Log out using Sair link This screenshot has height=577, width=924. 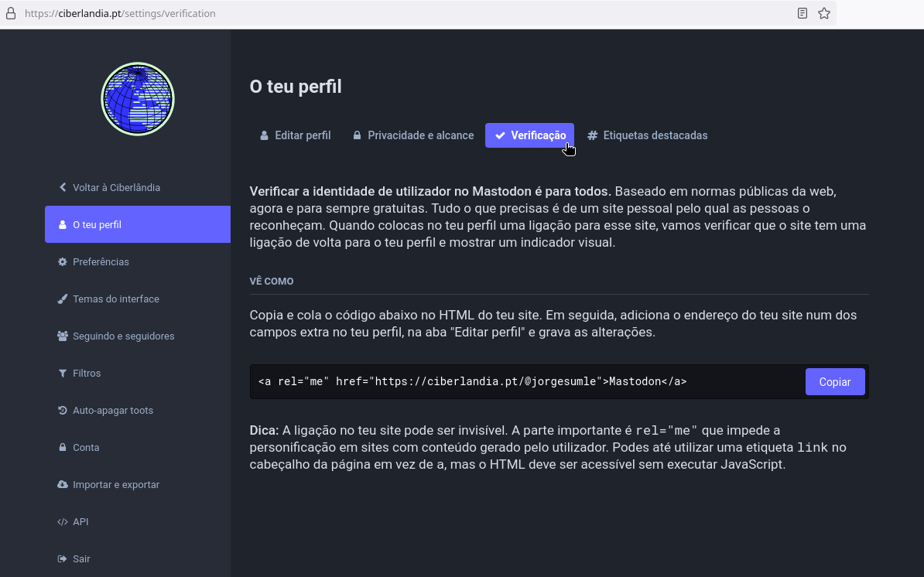[x=81, y=559]
